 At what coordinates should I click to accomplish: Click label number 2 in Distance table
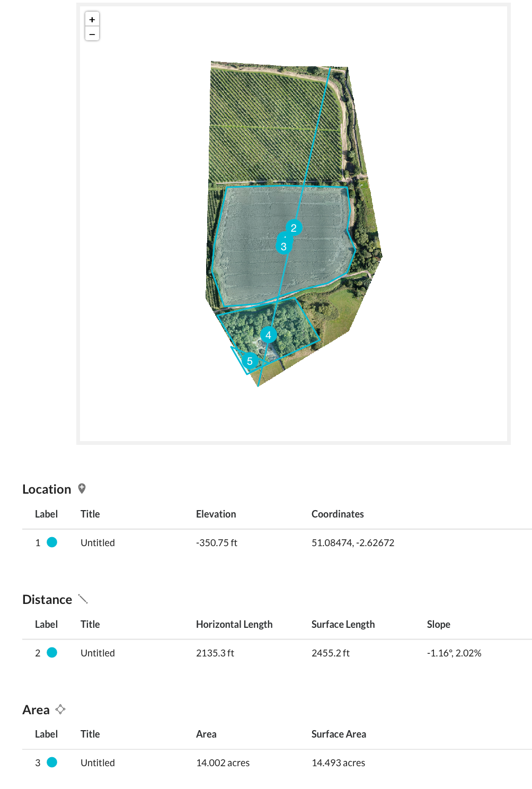click(x=38, y=653)
